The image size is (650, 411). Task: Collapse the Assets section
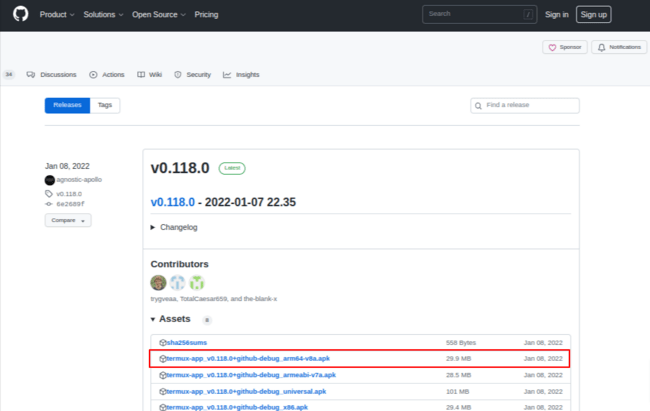(x=170, y=319)
